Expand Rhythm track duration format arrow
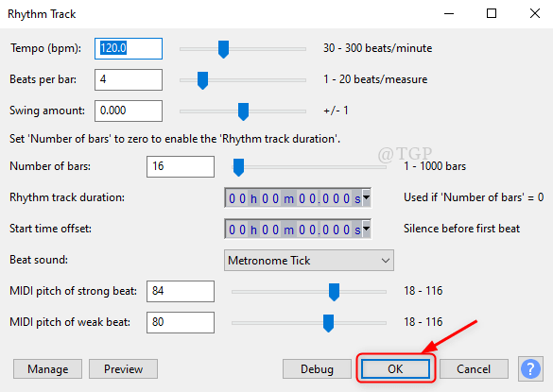553x392 pixels. [x=367, y=197]
